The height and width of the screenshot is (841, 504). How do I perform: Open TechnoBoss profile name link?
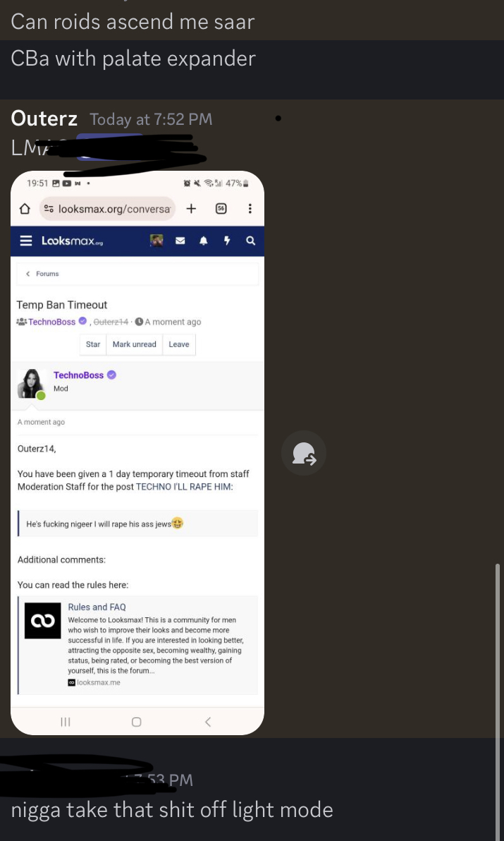[x=78, y=375]
